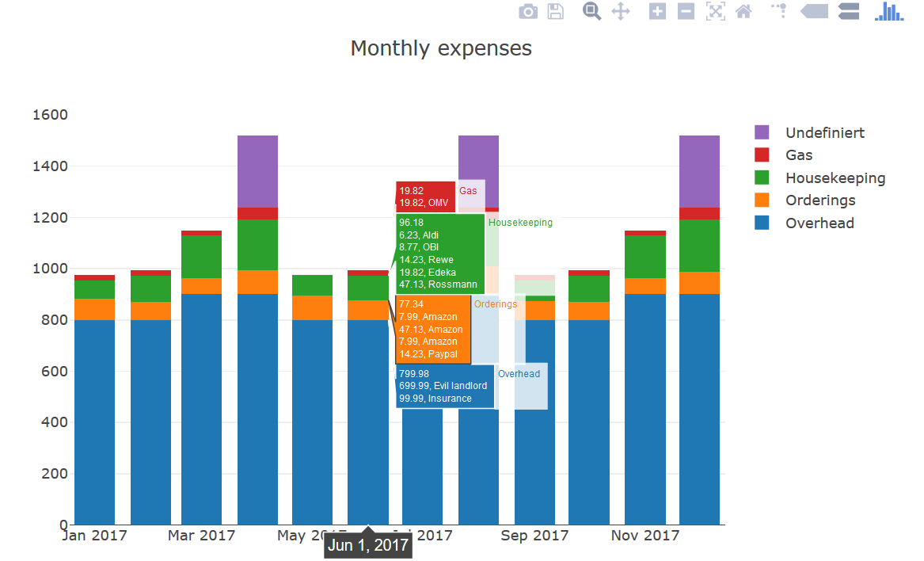Click '14.23, Rewe' tooltip line
Image resolution: width=924 pixels, height=561 pixels.
tap(426, 260)
